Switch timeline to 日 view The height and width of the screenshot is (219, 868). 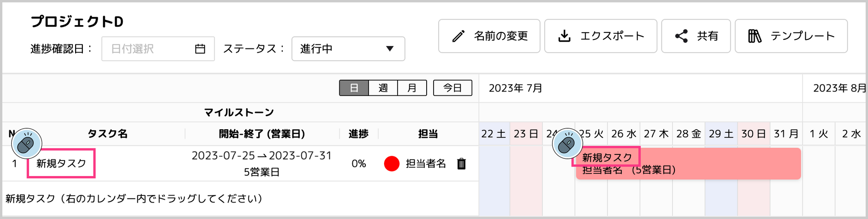pyautogui.click(x=354, y=88)
